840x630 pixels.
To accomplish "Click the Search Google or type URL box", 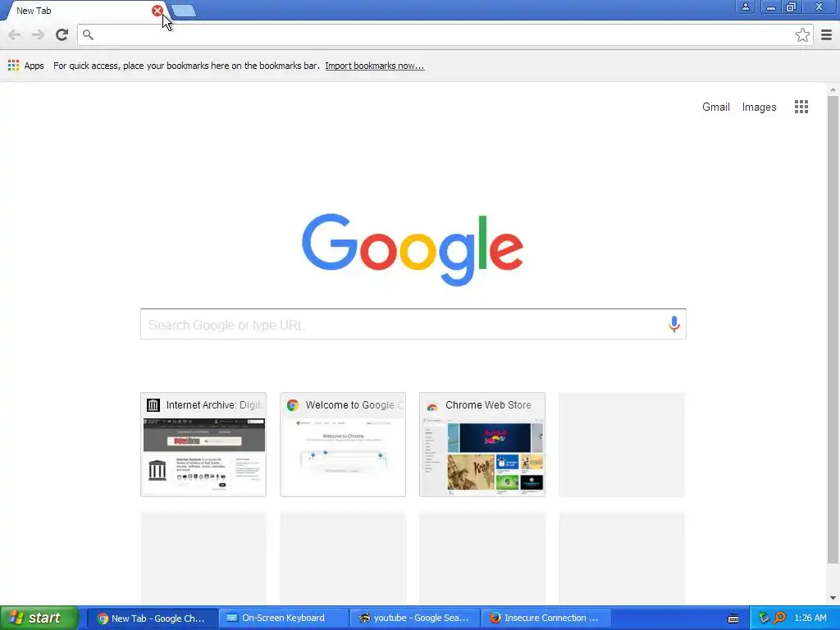I will pyautogui.click(x=413, y=324).
